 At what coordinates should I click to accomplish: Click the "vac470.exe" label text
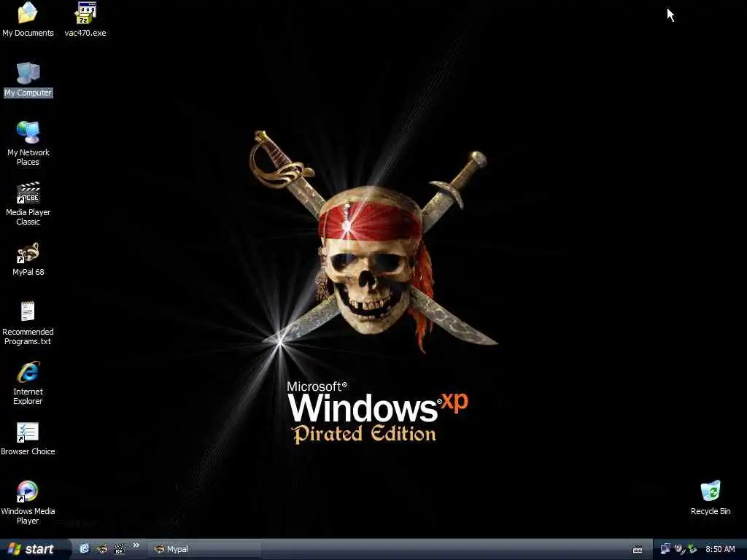tap(85, 33)
